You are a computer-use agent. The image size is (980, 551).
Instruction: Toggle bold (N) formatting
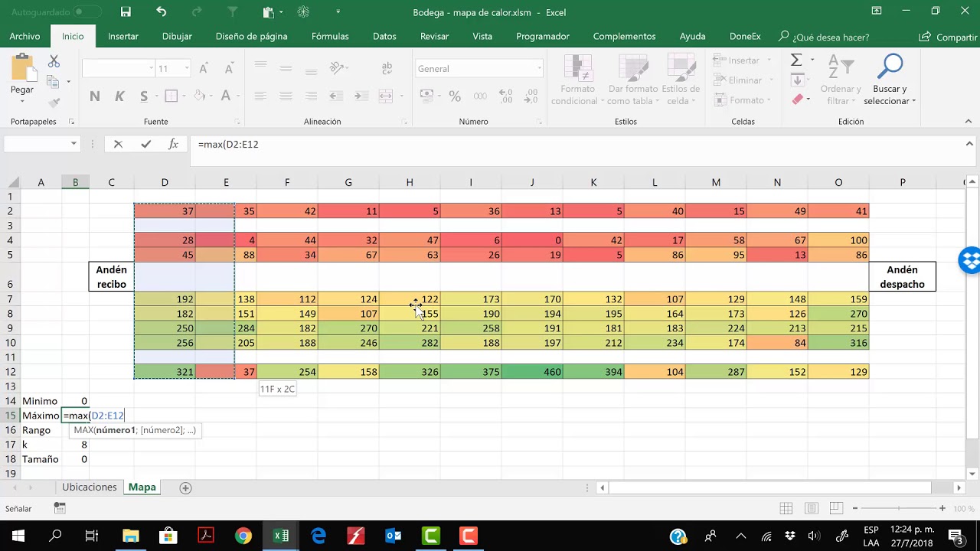click(95, 96)
